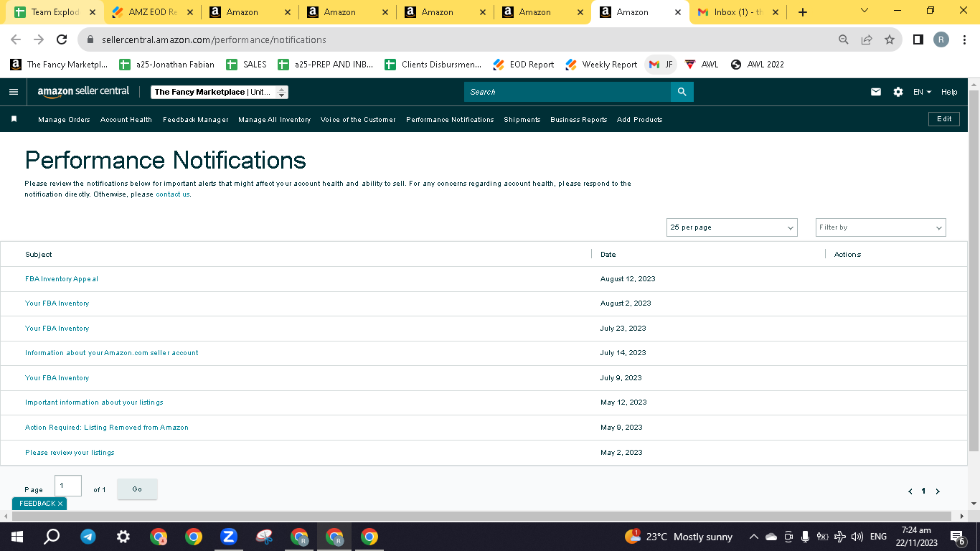The image size is (980, 551).
Task: Open the settings gear in Seller Central
Action: (x=898, y=92)
